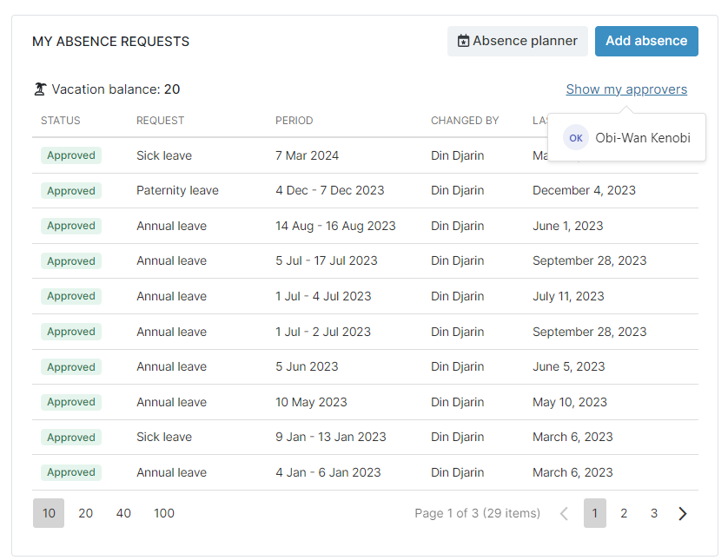Click the calendar icon in Absence planner
This screenshot has height=560, width=728.
[x=463, y=41]
